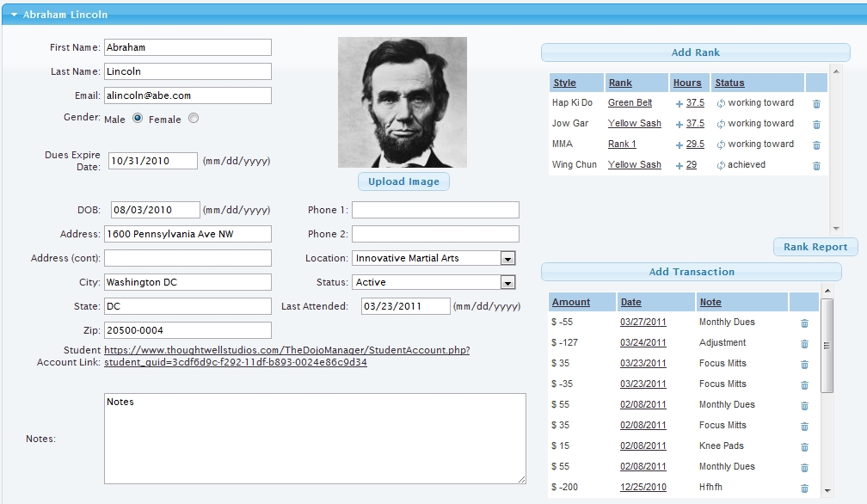Sort transactions by Amount column
This screenshot has width=867, height=504.
[571, 302]
